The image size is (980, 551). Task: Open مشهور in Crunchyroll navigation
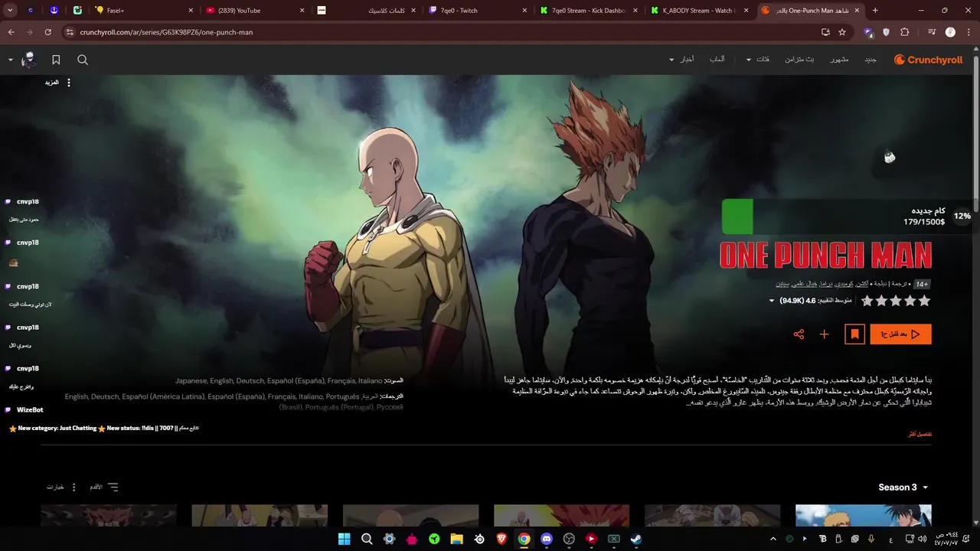pos(839,60)
